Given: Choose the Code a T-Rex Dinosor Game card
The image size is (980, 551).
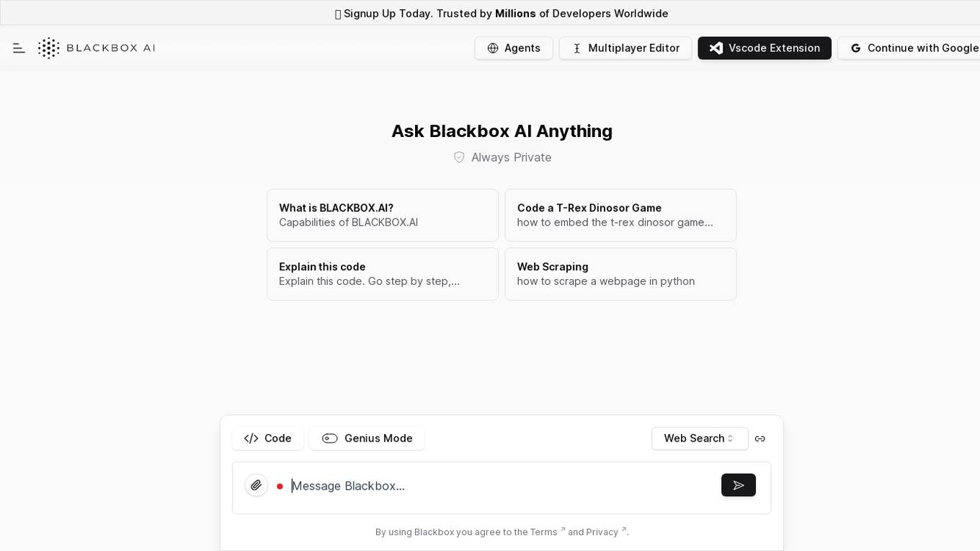Looking at the screenshot, I should (620, 215).
